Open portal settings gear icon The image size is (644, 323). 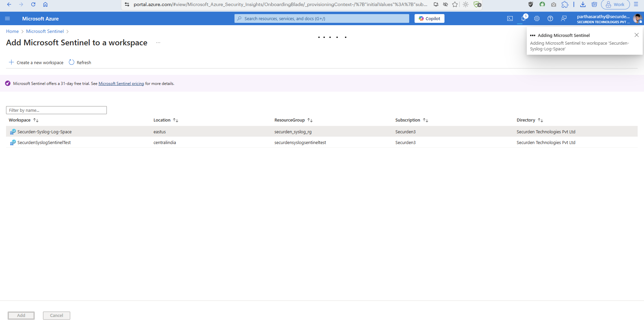tap(537, 18)
